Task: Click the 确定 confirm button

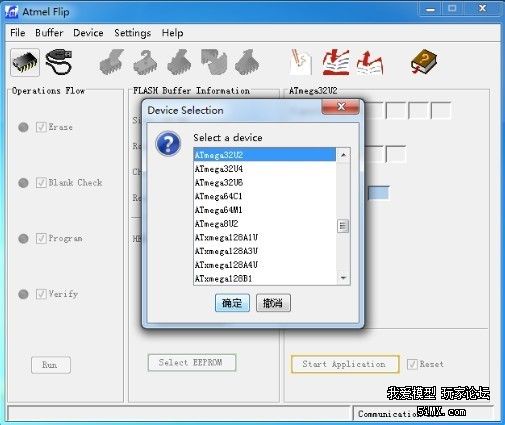Action: [x=232, y=303]
